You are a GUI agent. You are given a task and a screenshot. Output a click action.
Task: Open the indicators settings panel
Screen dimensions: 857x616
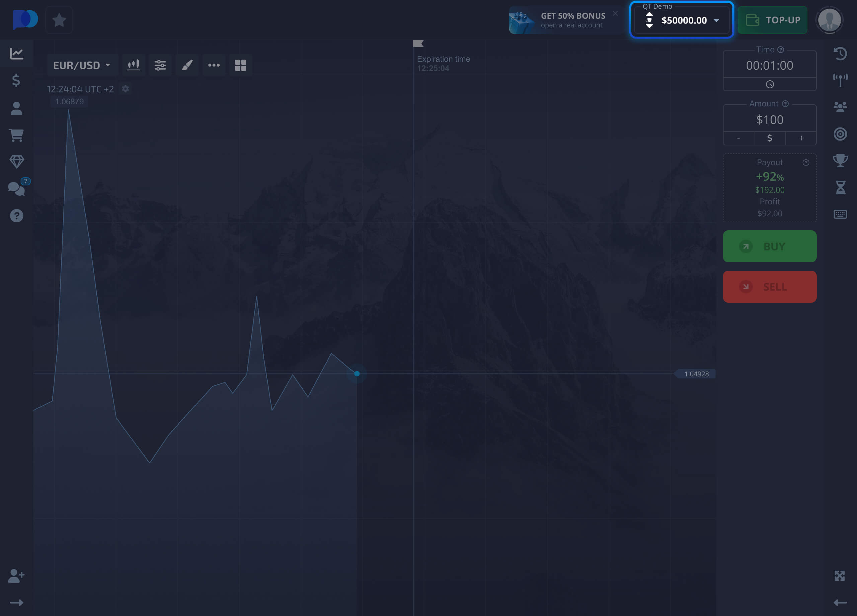pyautogui.click(x=160, y=65)
